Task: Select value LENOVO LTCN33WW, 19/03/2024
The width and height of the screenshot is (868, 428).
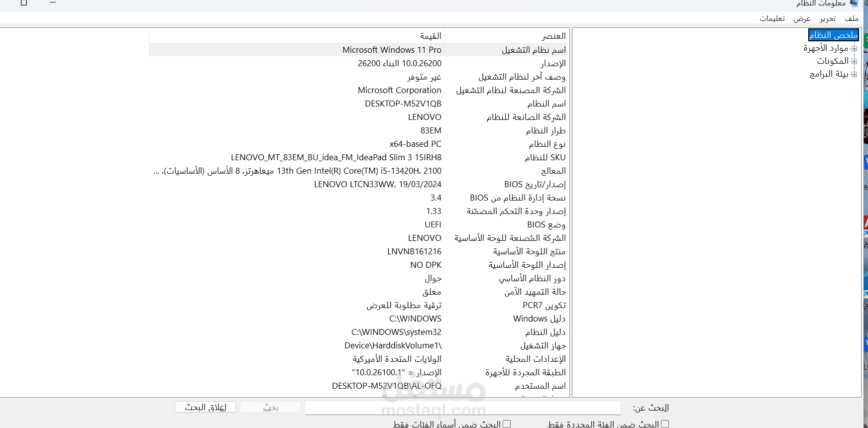Action: click(x=377, y=184)
